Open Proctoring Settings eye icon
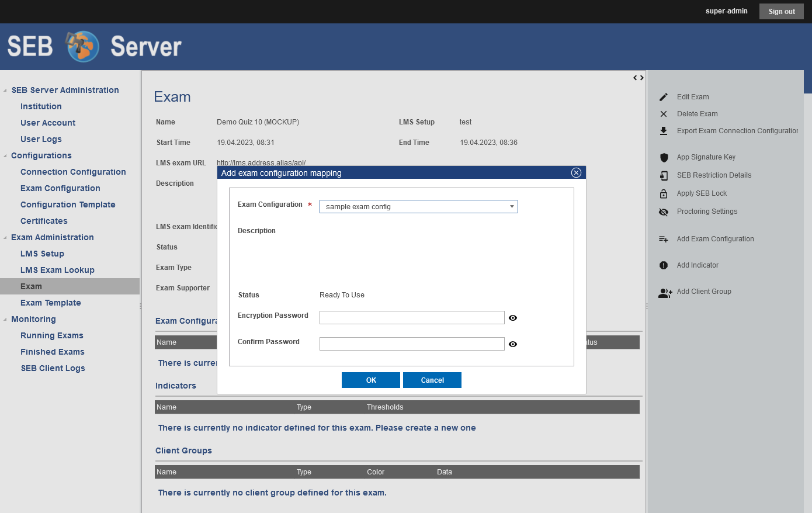Viewport: 812px width, 513px height. (x=664, y=212)
